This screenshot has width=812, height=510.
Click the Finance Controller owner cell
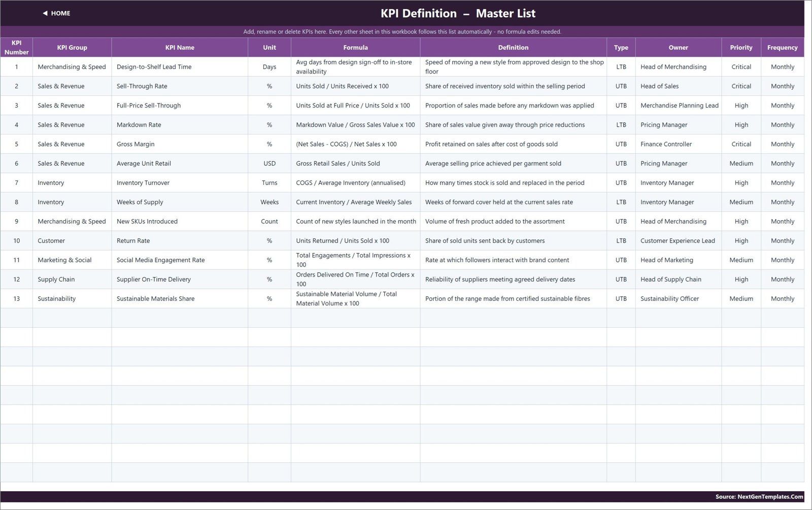click(679, 144)
